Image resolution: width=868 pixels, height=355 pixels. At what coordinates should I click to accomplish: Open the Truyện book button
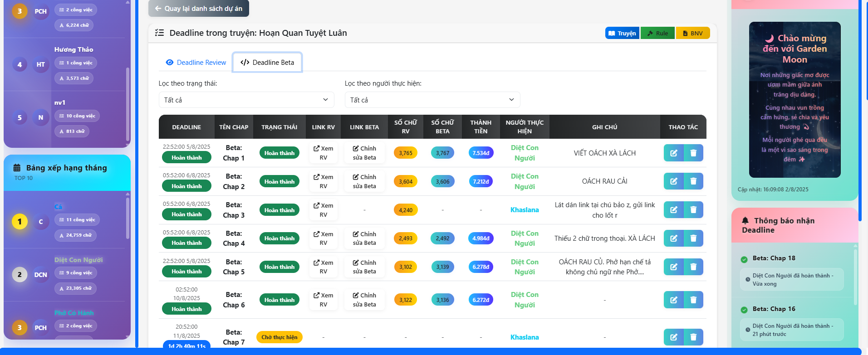[x=622, y=33]
